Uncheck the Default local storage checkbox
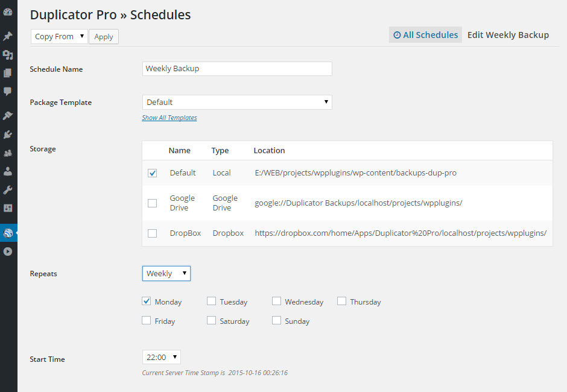The image size is (567, 392). [x=153, y=173]
